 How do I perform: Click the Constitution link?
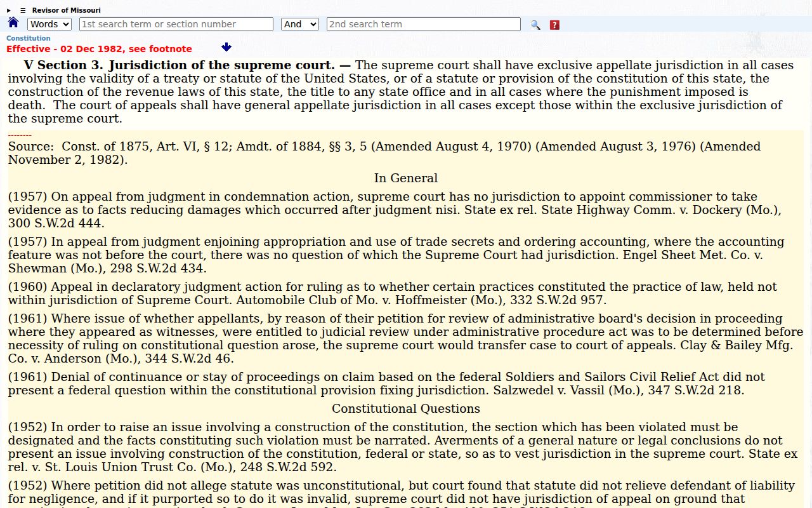[29, 38]
